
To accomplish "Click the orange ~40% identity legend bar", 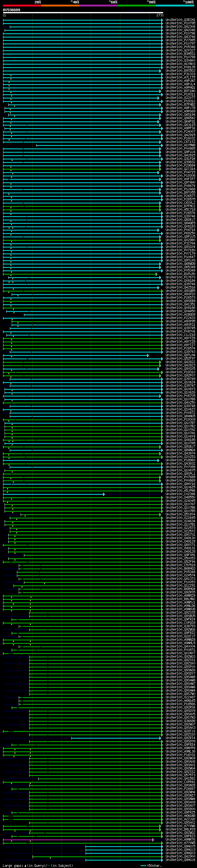I will (x=60, y=6).
